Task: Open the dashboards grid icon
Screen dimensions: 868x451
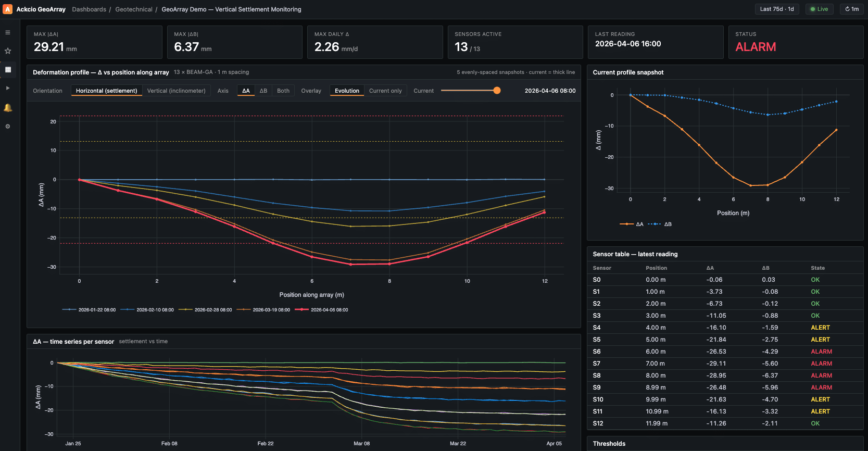Action: point(8,70)
